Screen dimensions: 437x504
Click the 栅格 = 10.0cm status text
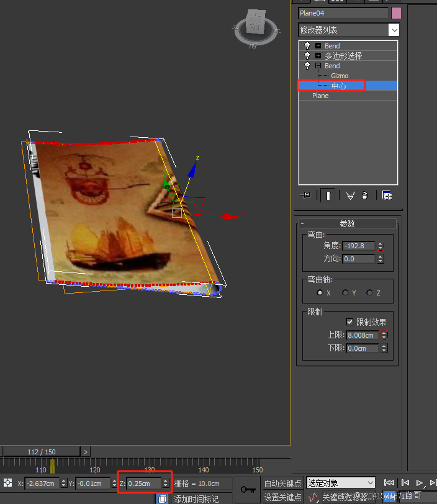tap(197, 484)
